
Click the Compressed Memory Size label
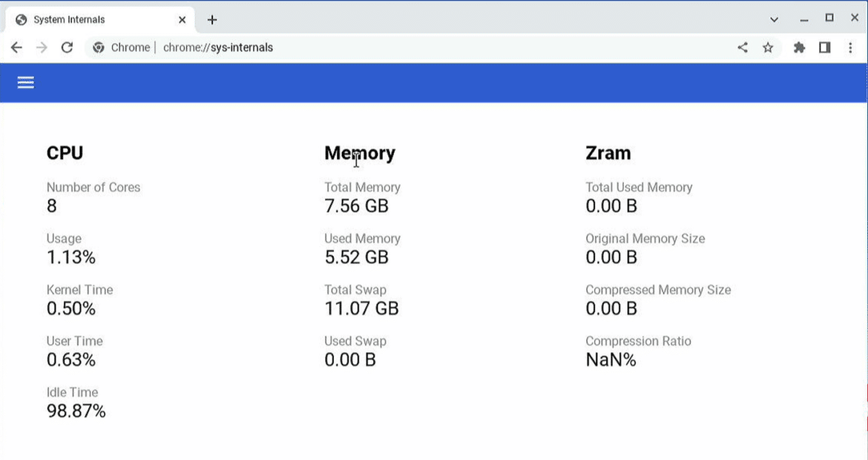pyautogui.click(x=658, y=289)
